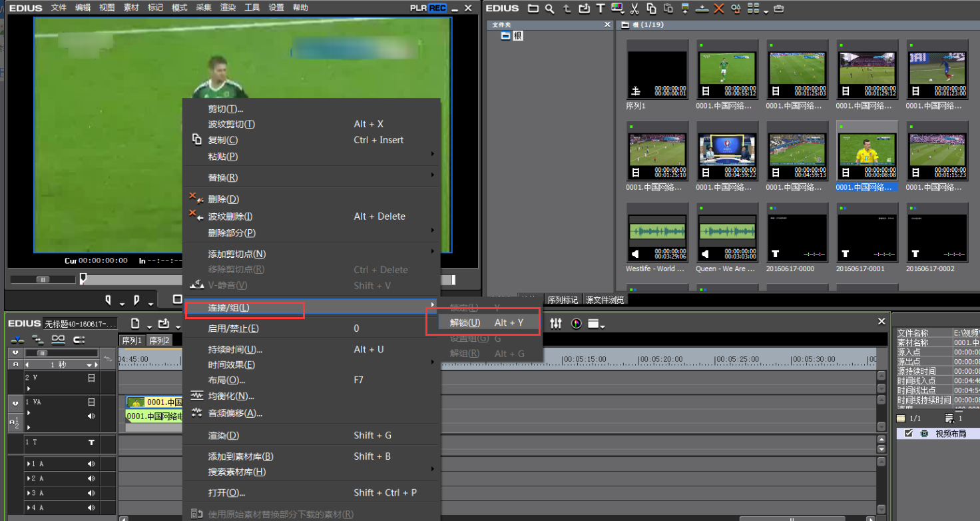Open the audio mixer icon in timeline toolbar

click(x=555, y=324)
